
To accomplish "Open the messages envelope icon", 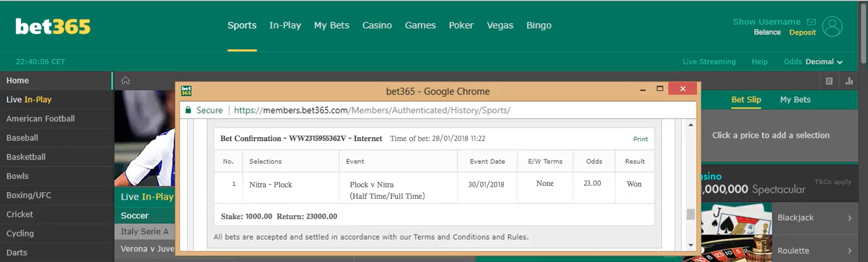I will (x=811, y=22).
